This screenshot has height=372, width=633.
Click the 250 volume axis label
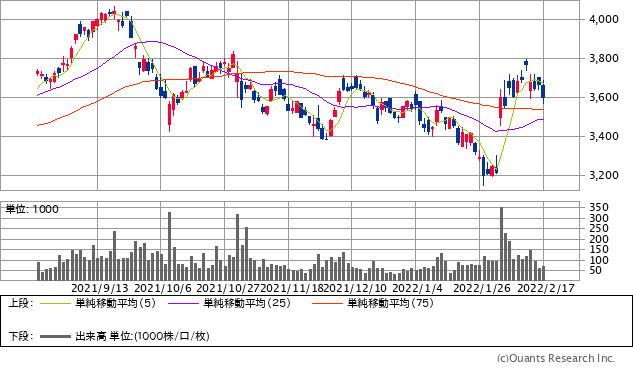[x=599, y=229]
